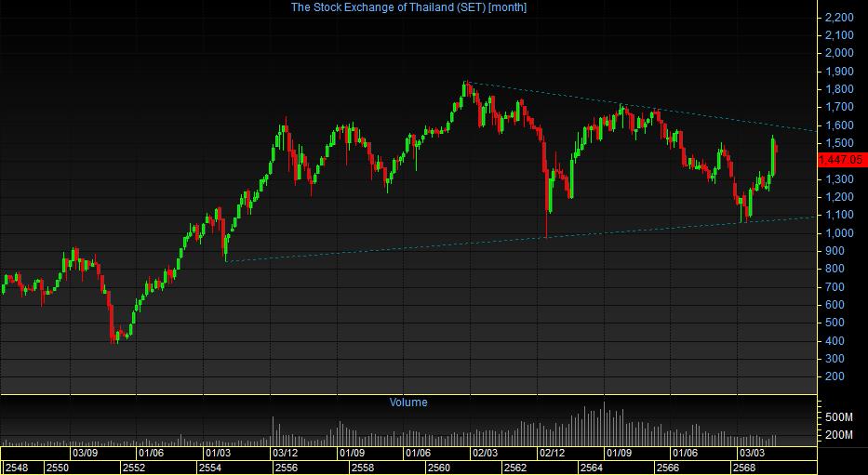Click the 500M volume axis label
The image size is (868, 475).
(838, 416)
